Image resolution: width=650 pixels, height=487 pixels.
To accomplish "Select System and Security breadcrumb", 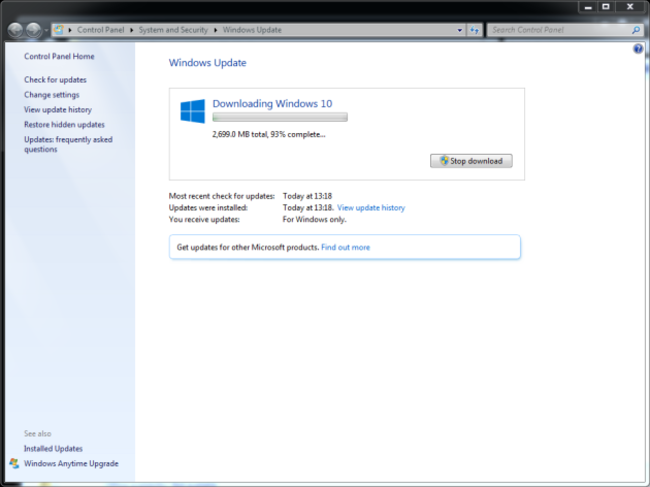I will (173, 30).
